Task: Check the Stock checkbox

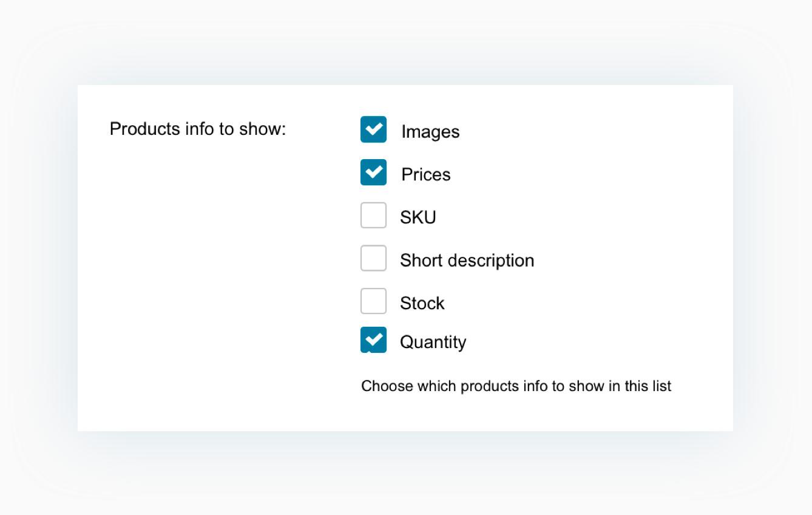Action: click(373, 301)
